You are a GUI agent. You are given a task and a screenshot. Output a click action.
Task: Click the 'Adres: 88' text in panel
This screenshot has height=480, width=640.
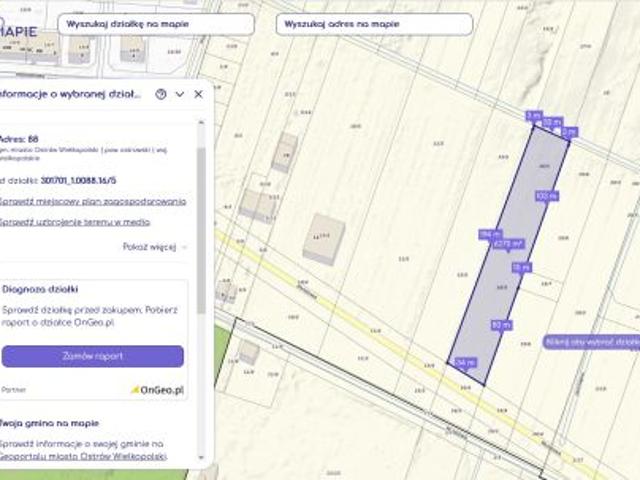pyautogui.click(x=19, y=139)
